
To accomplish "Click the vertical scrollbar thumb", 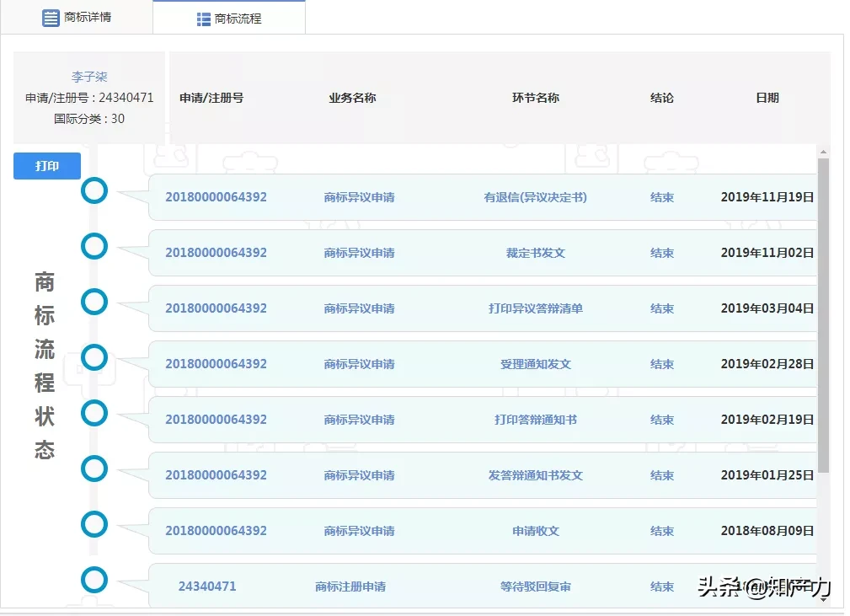I will tap(823, 316).
